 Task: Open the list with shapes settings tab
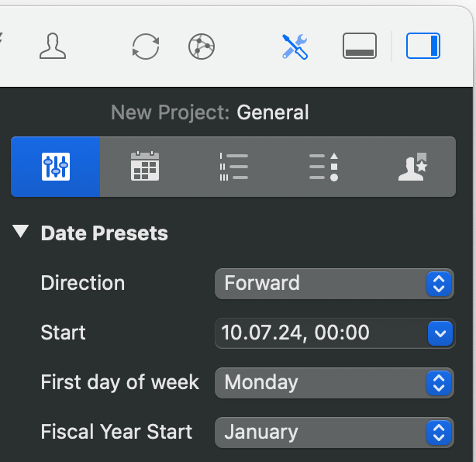[323, 167]
